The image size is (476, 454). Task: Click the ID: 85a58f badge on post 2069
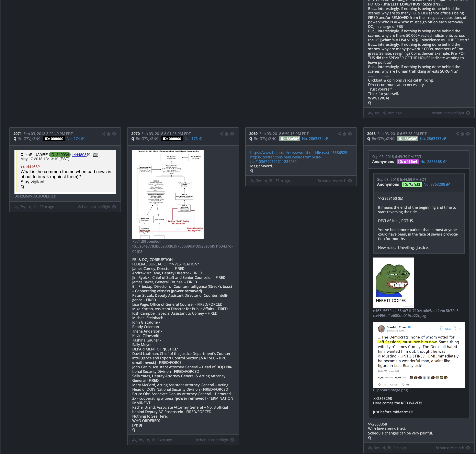pos(290,139)
